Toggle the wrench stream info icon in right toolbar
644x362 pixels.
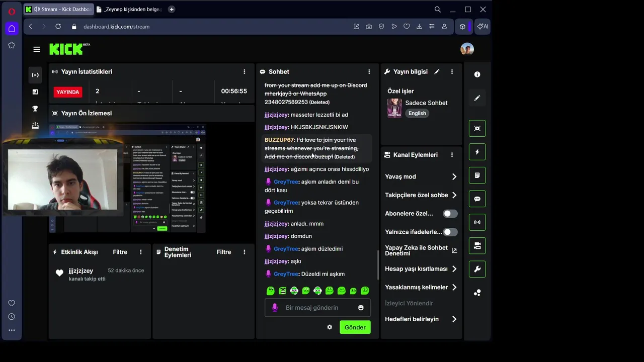(477, 269)
